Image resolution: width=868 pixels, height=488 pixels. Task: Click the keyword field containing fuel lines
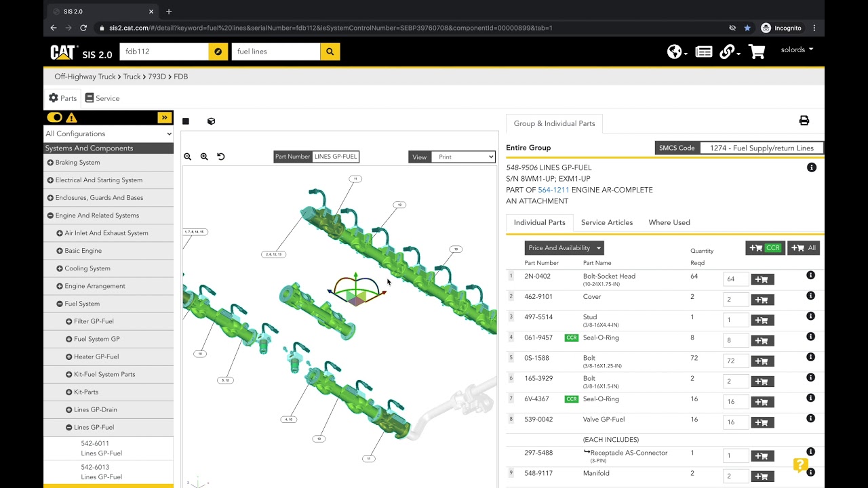pyautogui.click(x=276, y=52)
